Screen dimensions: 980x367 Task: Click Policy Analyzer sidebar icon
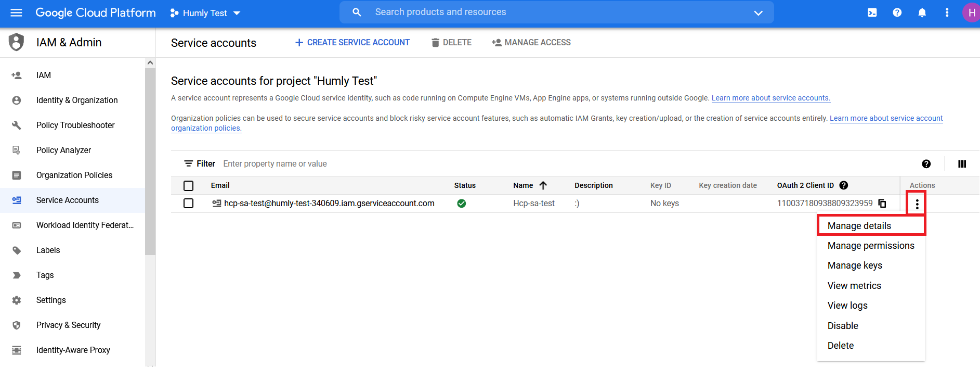(17, 150)
